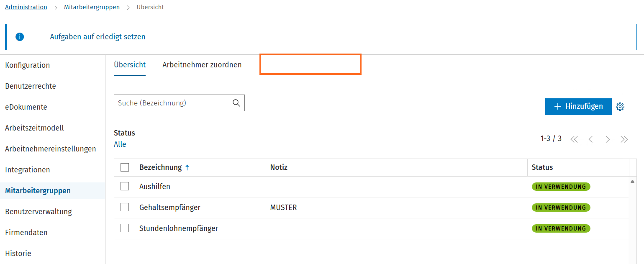Click Gehaltsempfänger 'In Verwendung' status badge
The image size is (644, 264).
coord(561,208)
